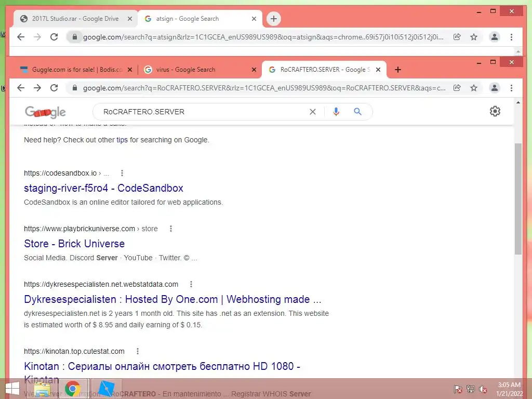532x399 pixels.
Task: Open the Guggle.com is for sale tab
Action: click(75, 70)
